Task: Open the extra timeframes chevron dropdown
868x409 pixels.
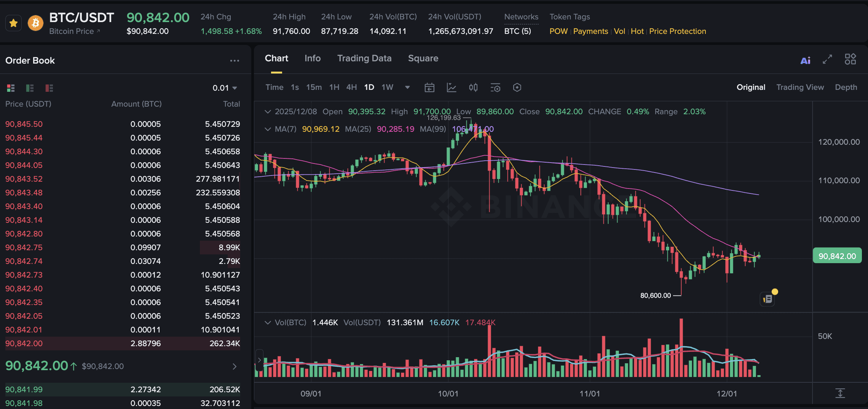Action: click(407, 87)
